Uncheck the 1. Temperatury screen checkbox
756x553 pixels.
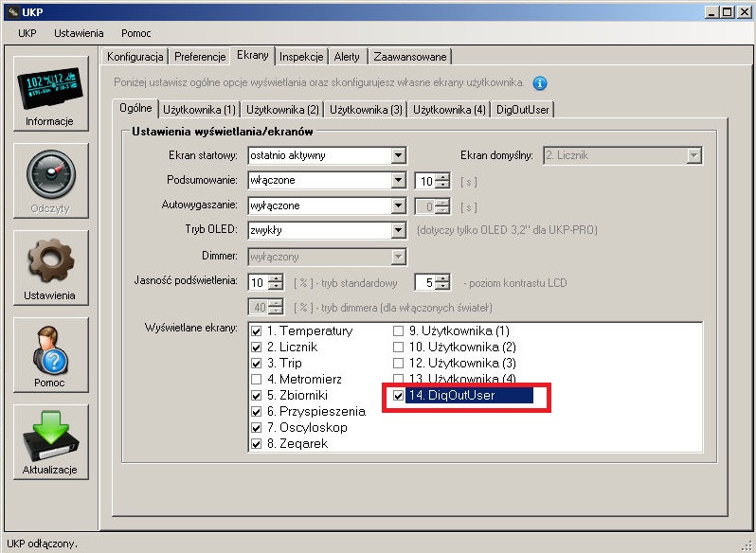(x=255, y=331)
